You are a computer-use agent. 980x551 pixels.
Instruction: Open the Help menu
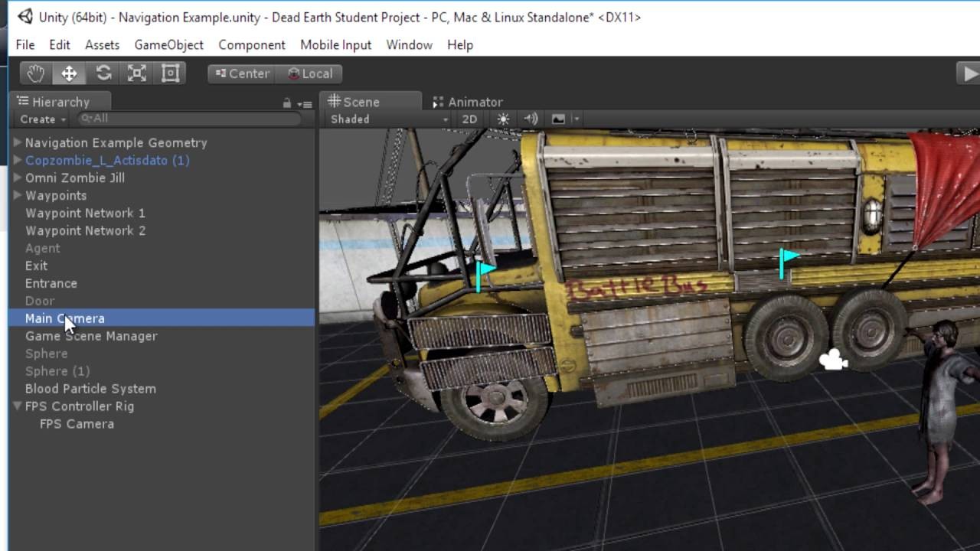(459, 44)
